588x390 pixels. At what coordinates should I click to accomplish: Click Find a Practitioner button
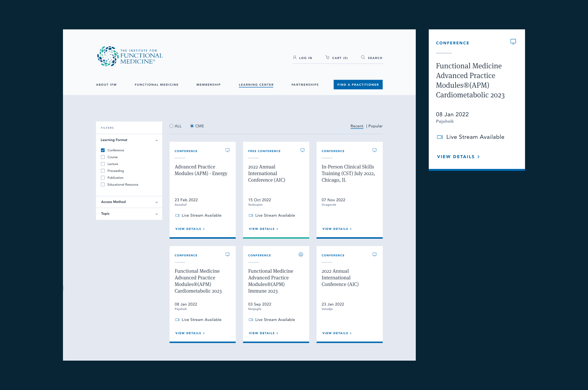[358, 84]
